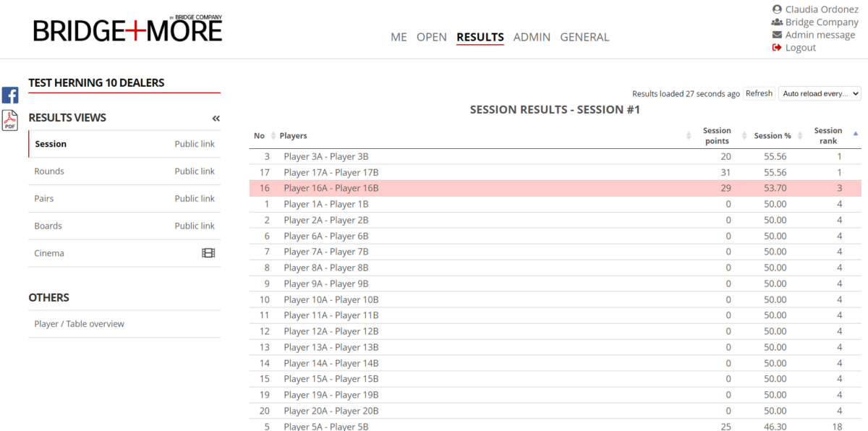Open the Cinema view film icon
The width and height of the screenshot is (868, 431).
(208, 253)
